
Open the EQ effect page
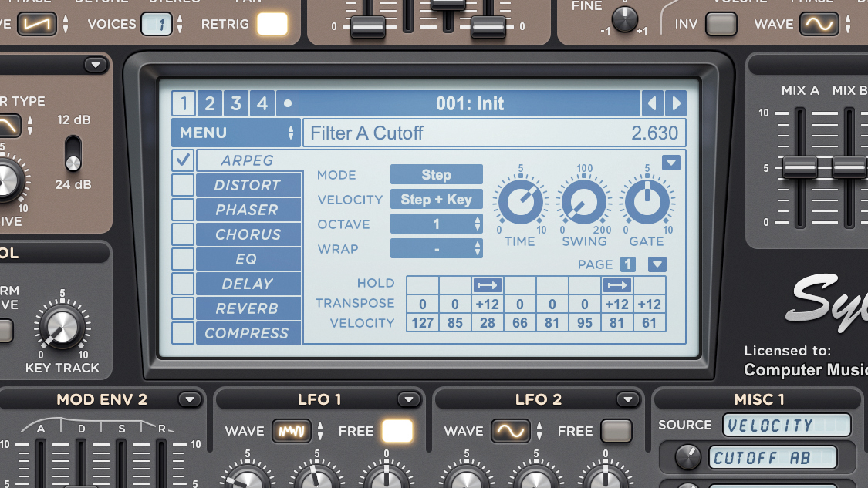248,259
